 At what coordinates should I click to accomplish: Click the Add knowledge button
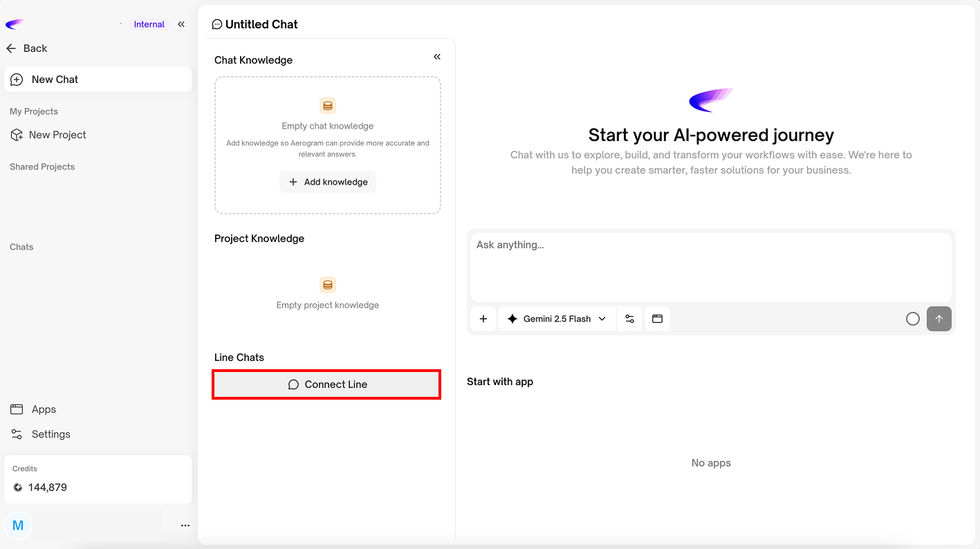[328, 182]
